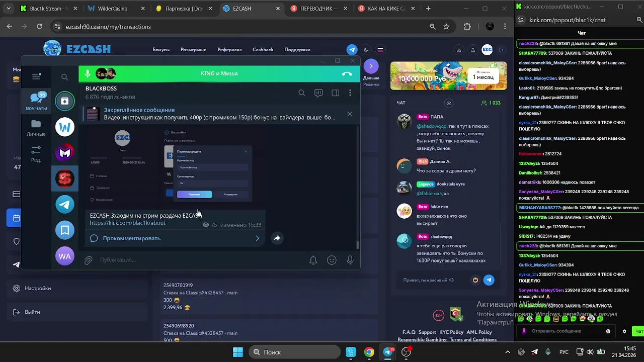644x362 pixels.
Task: Open the 'Ред.' folder editor in Telegram
Action: pos(36,154)
